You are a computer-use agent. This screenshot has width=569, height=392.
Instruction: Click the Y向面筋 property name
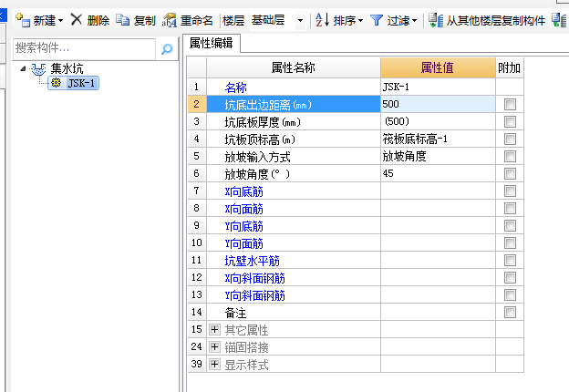coord(243,243)
